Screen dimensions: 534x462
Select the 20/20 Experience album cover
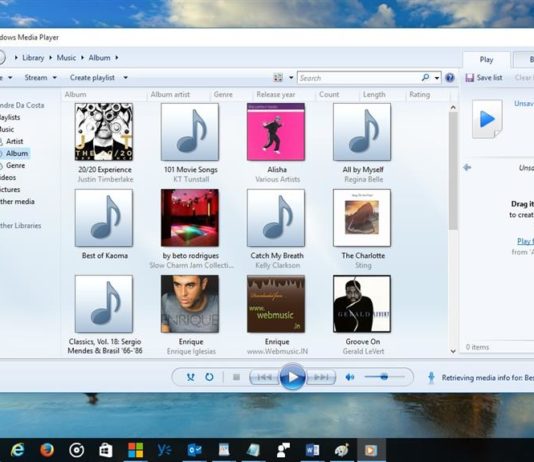click(104, 132)
